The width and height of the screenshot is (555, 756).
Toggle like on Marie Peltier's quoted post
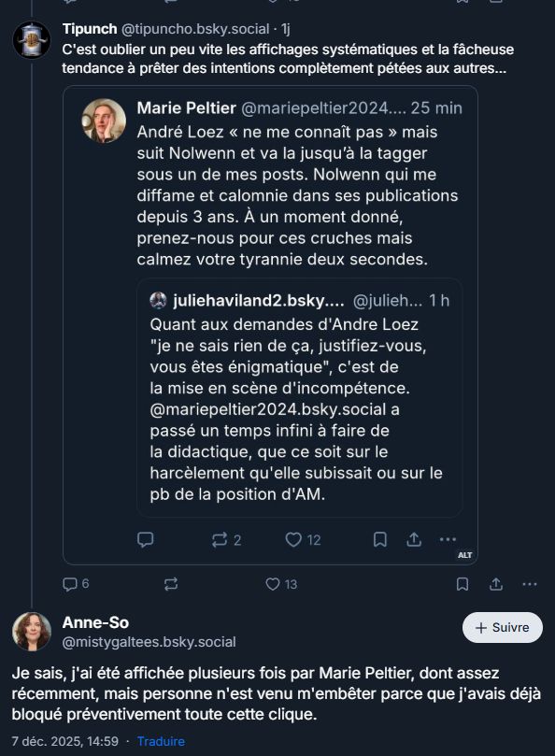[x=292, y=537]
